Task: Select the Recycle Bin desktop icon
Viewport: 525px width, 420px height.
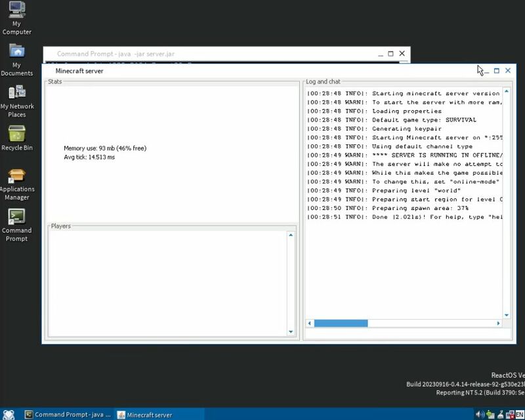Action: tap(17, 138)
